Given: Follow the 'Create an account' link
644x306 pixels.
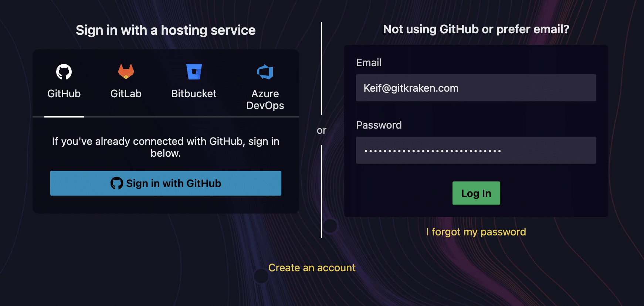Looking at the screenshot, I should tap(312, 268).
